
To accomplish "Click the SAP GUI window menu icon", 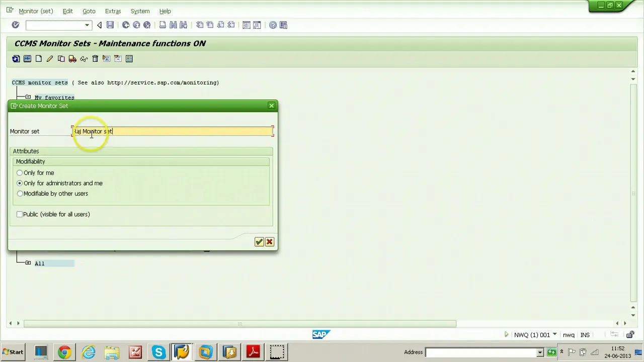I will pos(10,10).
